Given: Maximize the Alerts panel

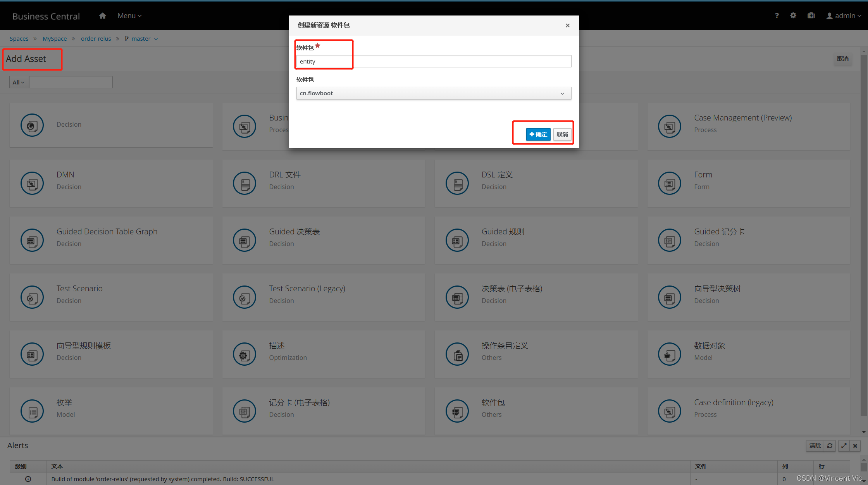Looking at the screenshot, I should point(844,445).
